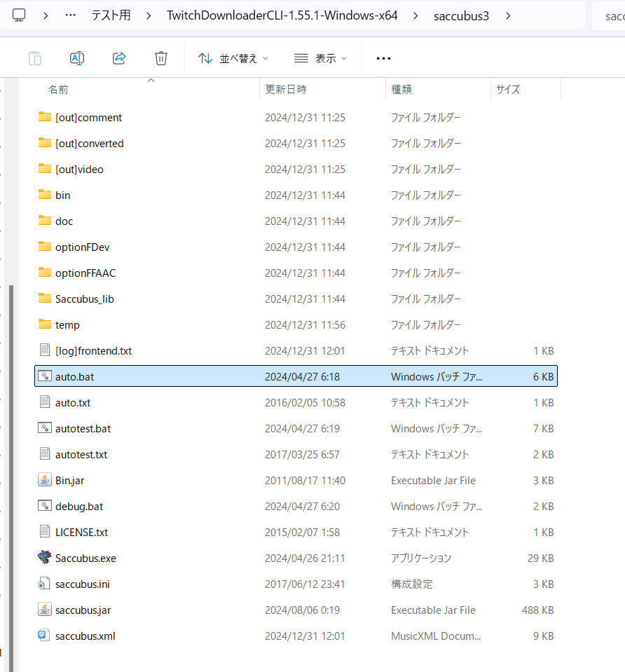Click the Delete trash can toolbar icon

pyautogui.click(x=161, y=58)
